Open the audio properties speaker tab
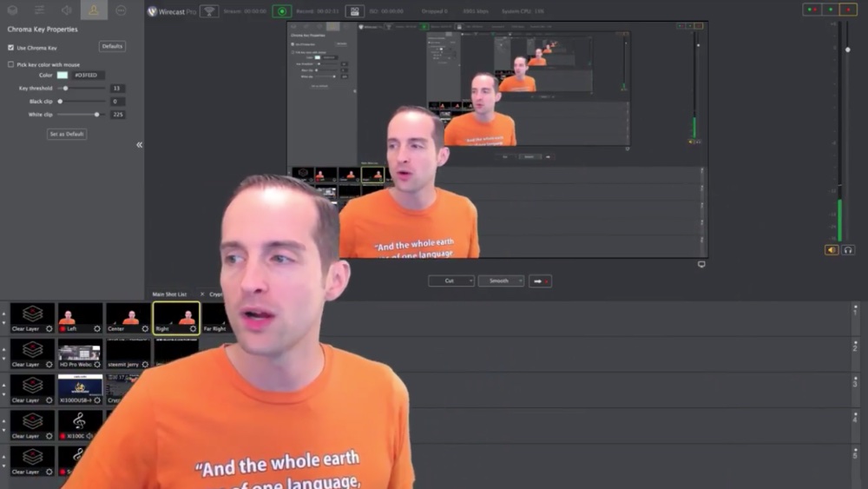Image resolution: width=868 pixels, height=489 pixels. click(67, 10)
